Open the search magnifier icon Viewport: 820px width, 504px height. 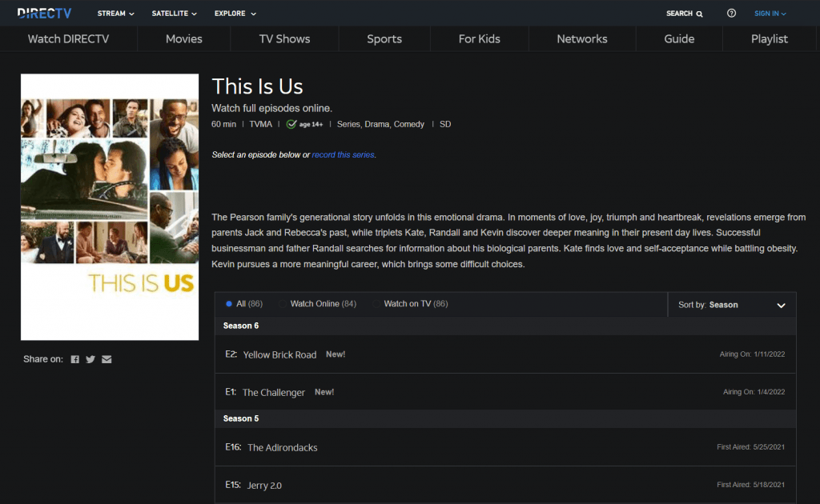pos(699,14)
